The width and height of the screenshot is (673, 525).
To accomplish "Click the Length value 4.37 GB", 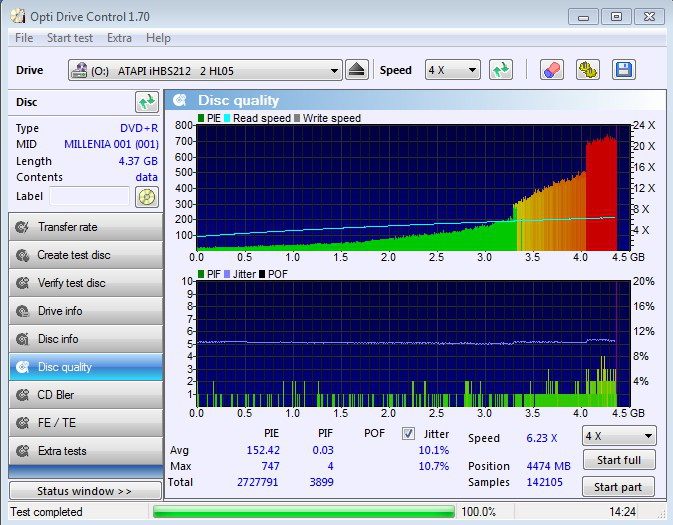I will pos(138,161).
